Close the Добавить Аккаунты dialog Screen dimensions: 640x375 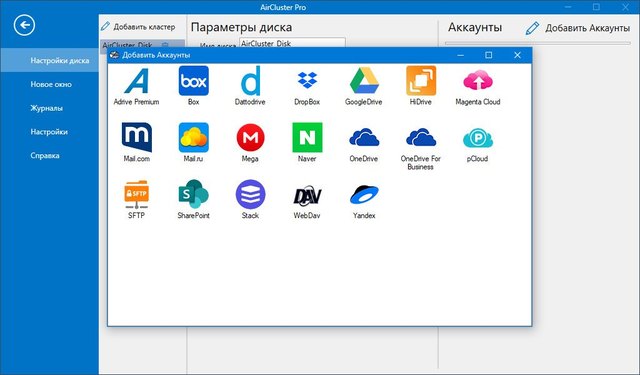click(x=517, y=55)
